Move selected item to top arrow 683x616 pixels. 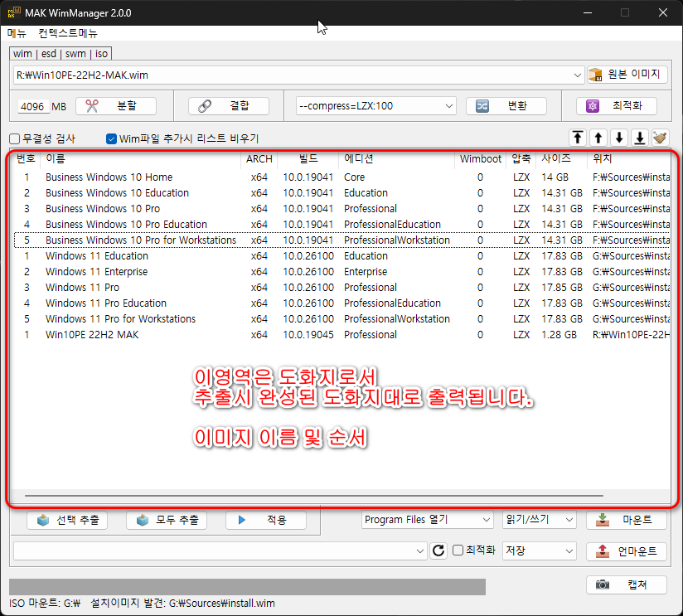coord(578,138)
